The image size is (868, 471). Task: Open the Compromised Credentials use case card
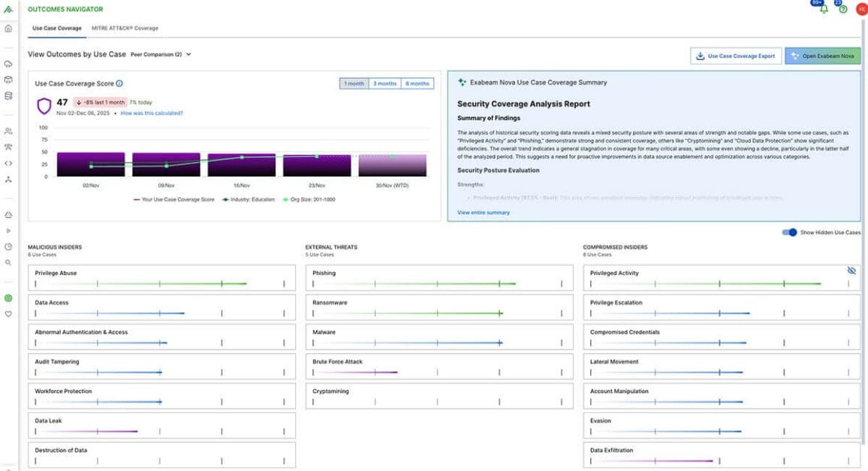pos(722,337)
